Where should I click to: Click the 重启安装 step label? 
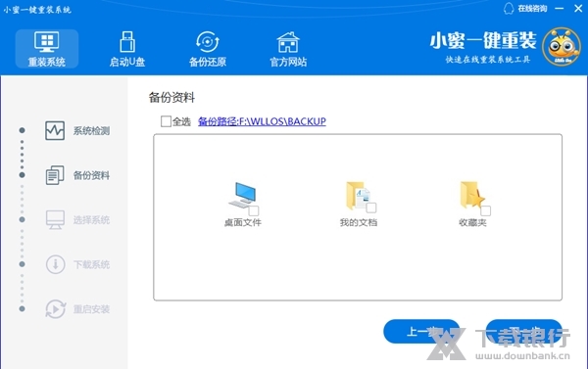[x=91, y=309]
